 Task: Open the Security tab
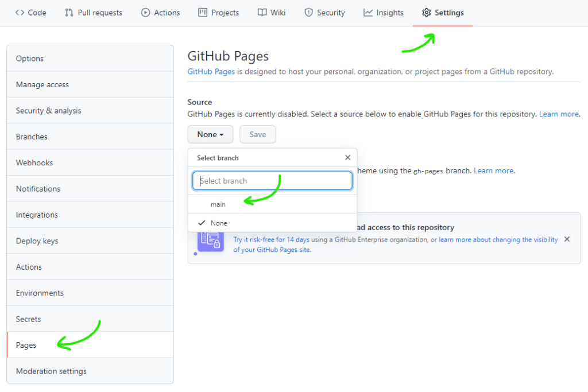tap(325, 13)
